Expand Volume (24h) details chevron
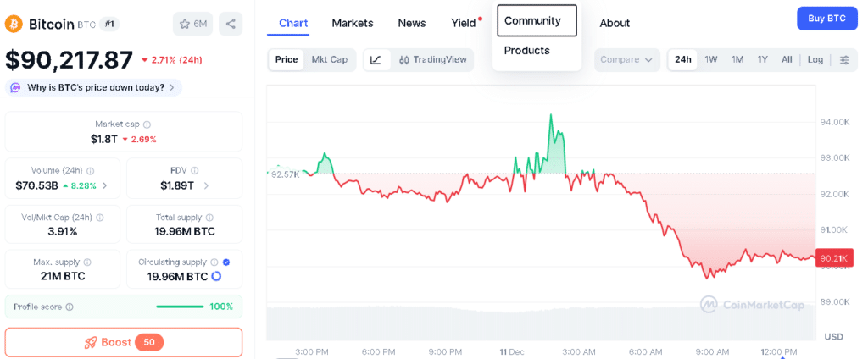This screenshot has height=359, width=868. pyautogui.click(x=105, y=186)
